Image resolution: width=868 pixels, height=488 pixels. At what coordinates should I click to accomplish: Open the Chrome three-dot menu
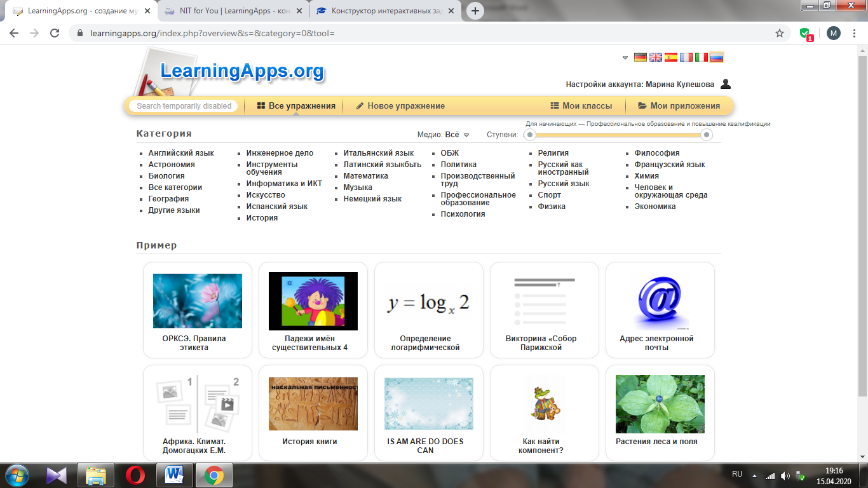tap(855, 33)
